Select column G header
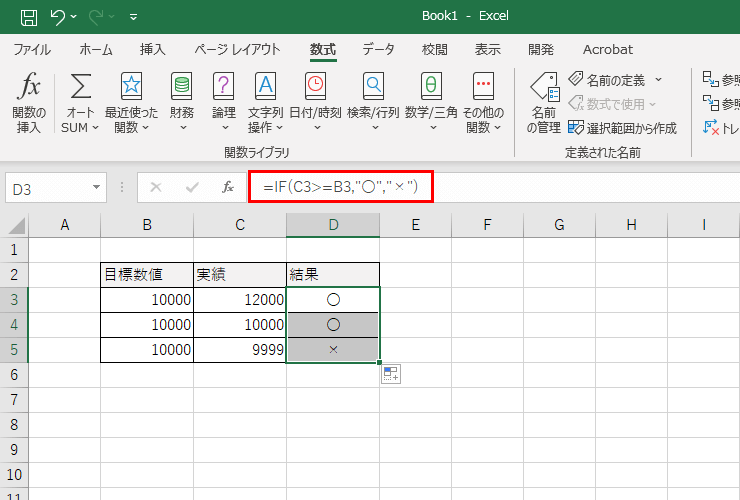 (559, 225)
